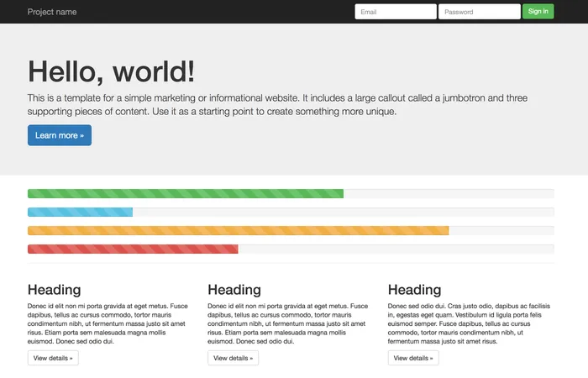Screen dimensions: 588x378
Task: Click the Learn more button
Action: click(x=60, y=135)
